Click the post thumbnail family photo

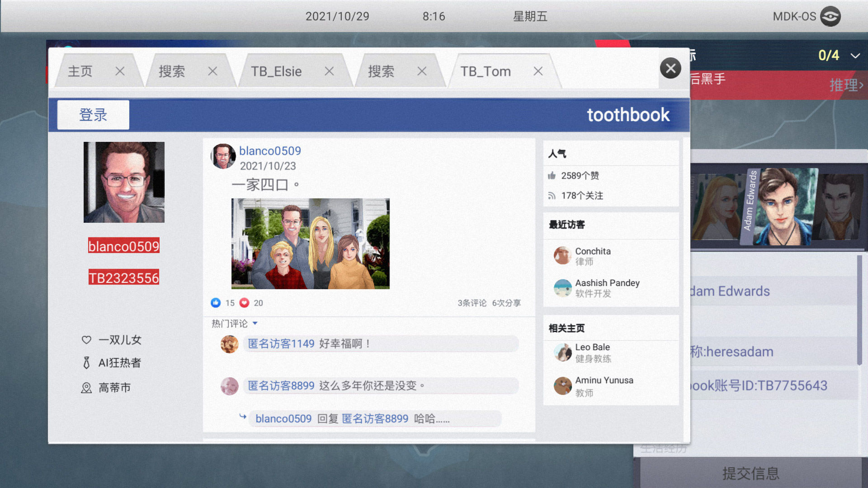pyautogui.click(x=310, y=243)
